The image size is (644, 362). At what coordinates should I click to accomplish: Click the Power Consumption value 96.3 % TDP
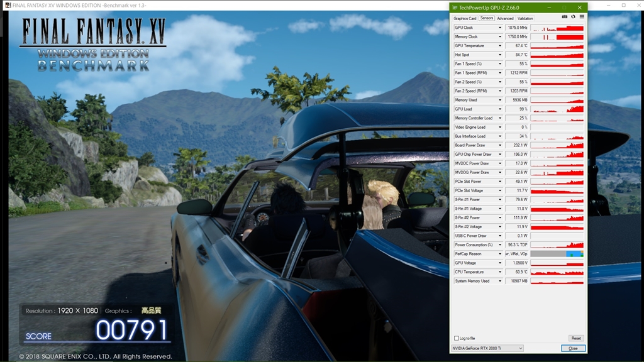click(x=517, y=244)
